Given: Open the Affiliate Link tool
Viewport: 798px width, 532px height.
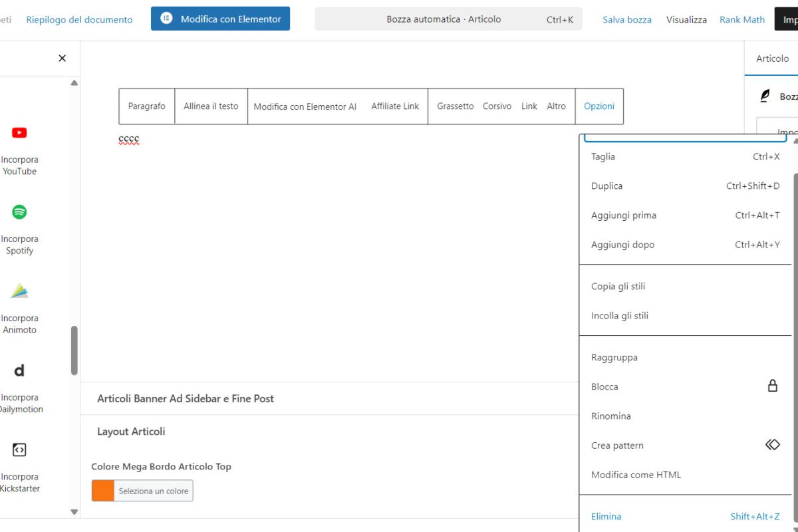Looking at the screenshot, I should click(394, 106).
